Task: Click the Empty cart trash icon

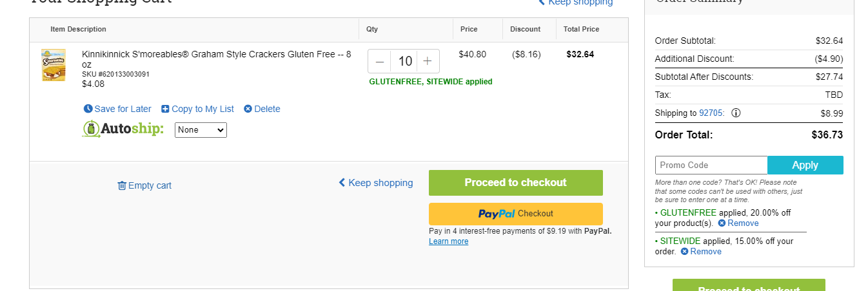Action: [x=122, y=185]
